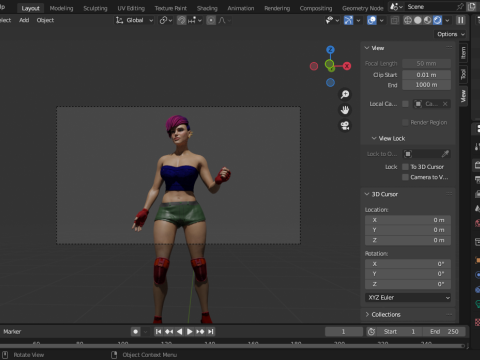The image size is (480, 360).
Task: Click the zoom view magnifier icon
Action: (345, 94)
